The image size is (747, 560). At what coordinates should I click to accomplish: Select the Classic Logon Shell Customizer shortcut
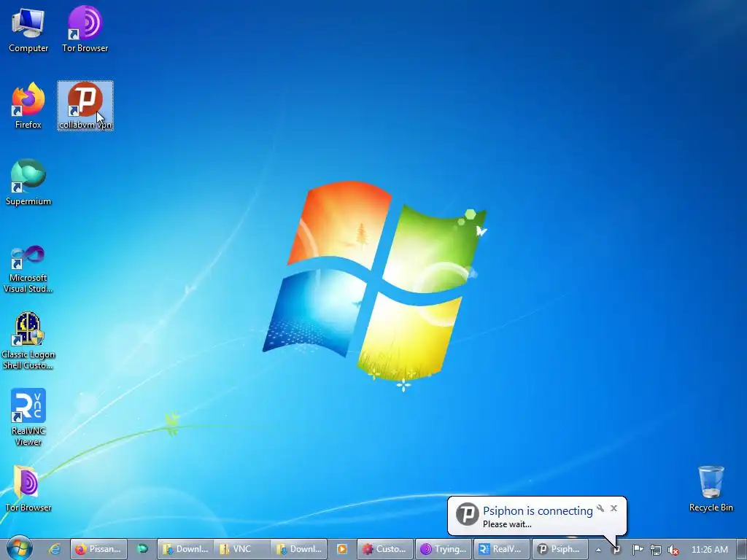click(28, 341)
